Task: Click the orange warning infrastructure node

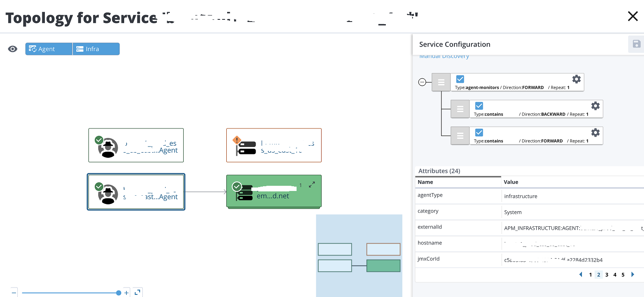Action: coord(274,145)
